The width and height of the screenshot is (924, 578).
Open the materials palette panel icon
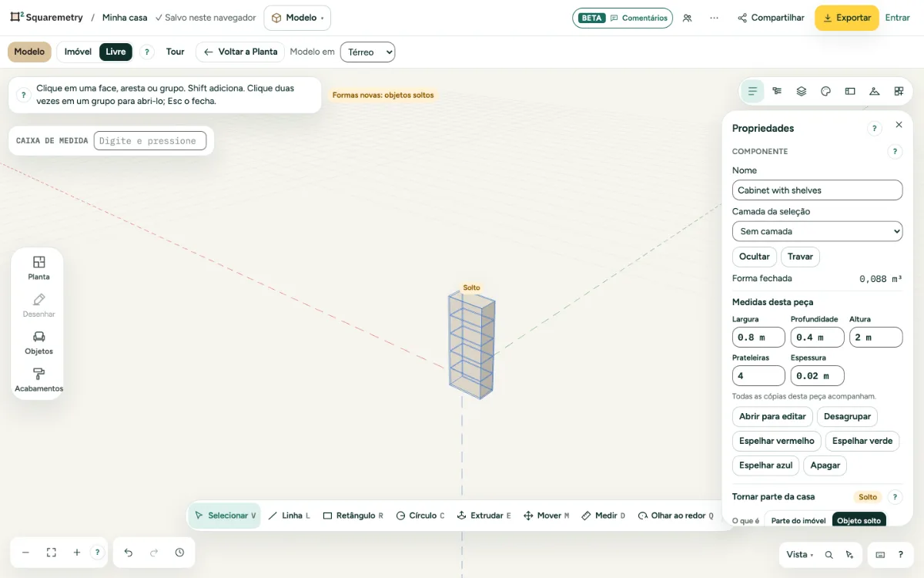825,91
